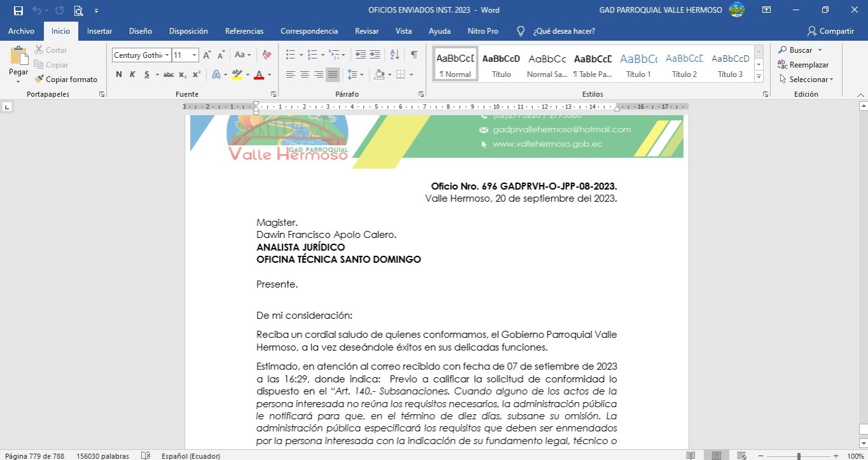Click the Compartir button

click(x=830, y=31)
